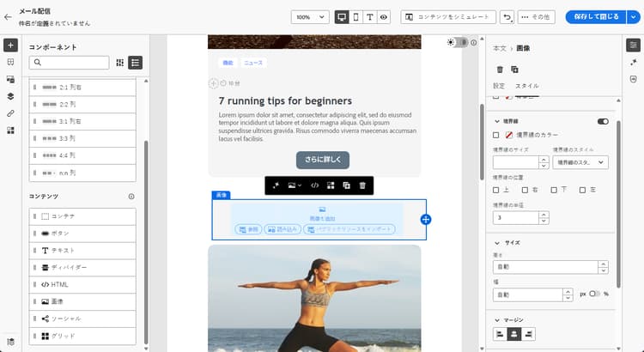
Task: Switch the component list to list view
Action: (135, 63)
